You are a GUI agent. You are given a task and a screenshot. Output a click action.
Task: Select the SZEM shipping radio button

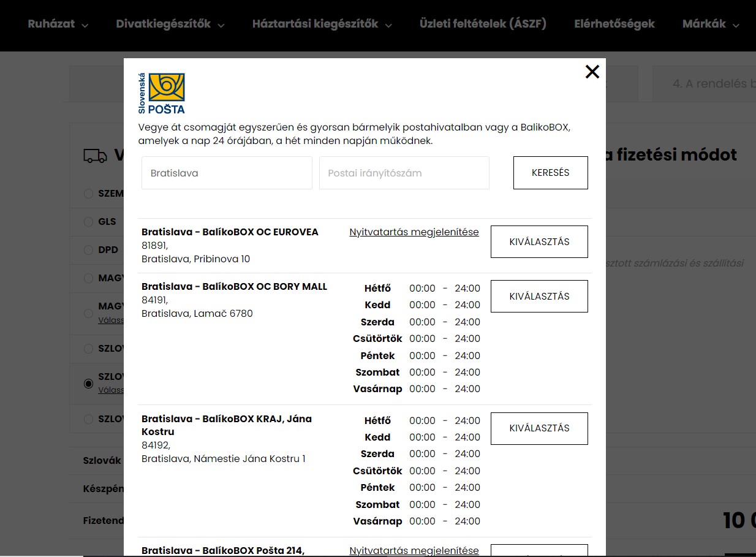(x=88, y=194)
